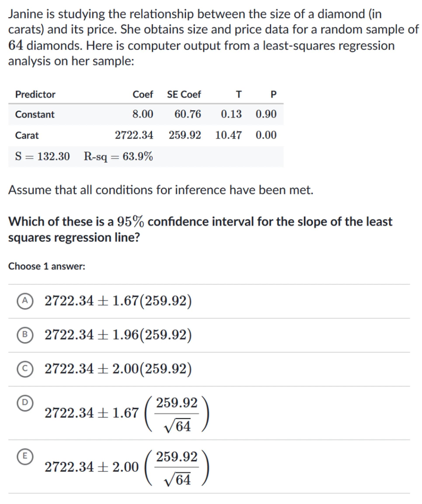
Task: Choose the C radio button option
Action: click(x=25, y=369)
